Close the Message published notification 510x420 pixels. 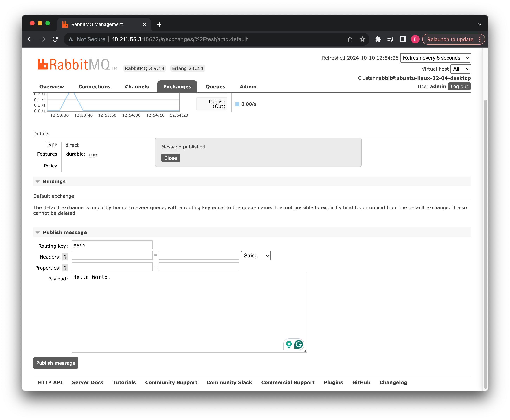[171, 158]
